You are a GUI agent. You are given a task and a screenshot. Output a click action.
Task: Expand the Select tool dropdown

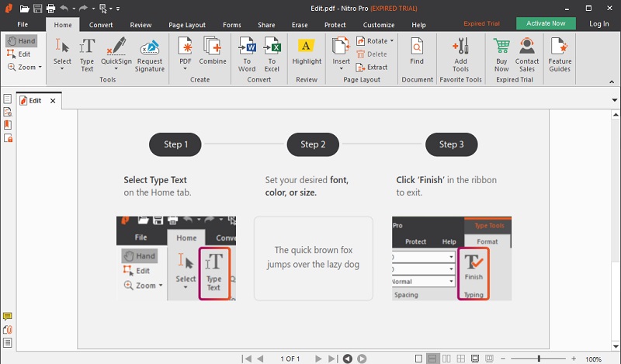tap(62, 70)
